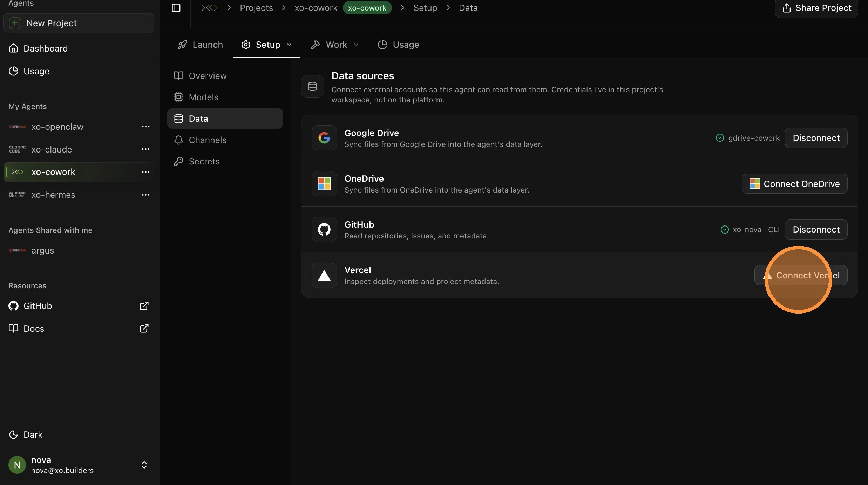Image resolution: width=868 pixels, height=485 pixels.
Task: Disconnect the GitHub source
Action: (816, 229)
